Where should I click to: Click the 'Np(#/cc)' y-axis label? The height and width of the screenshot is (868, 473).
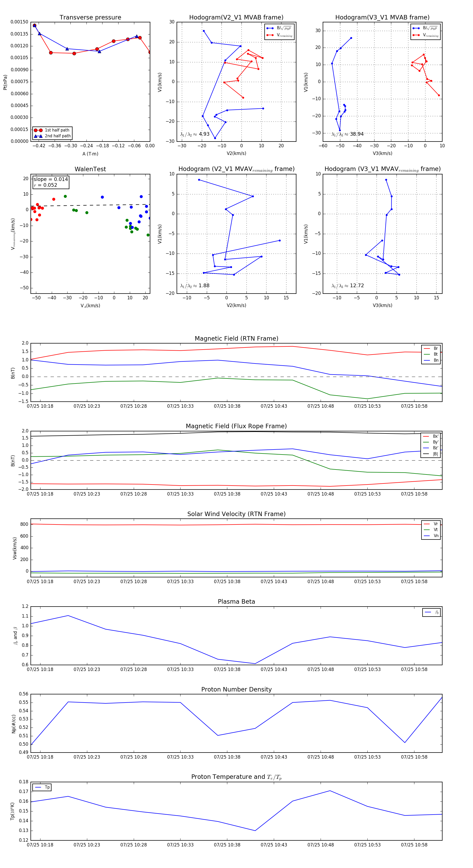tap(14, 724)
